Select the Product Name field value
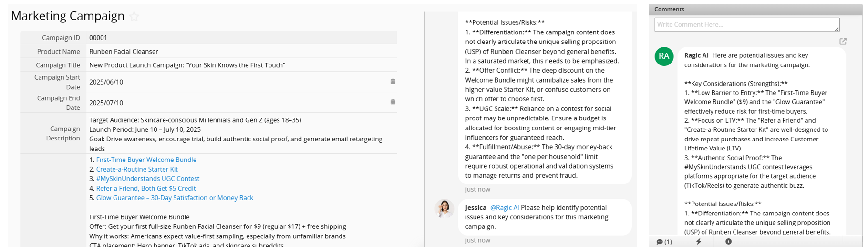Image resolution: width=868 pixels, height=247 pixels. (124, 52)
